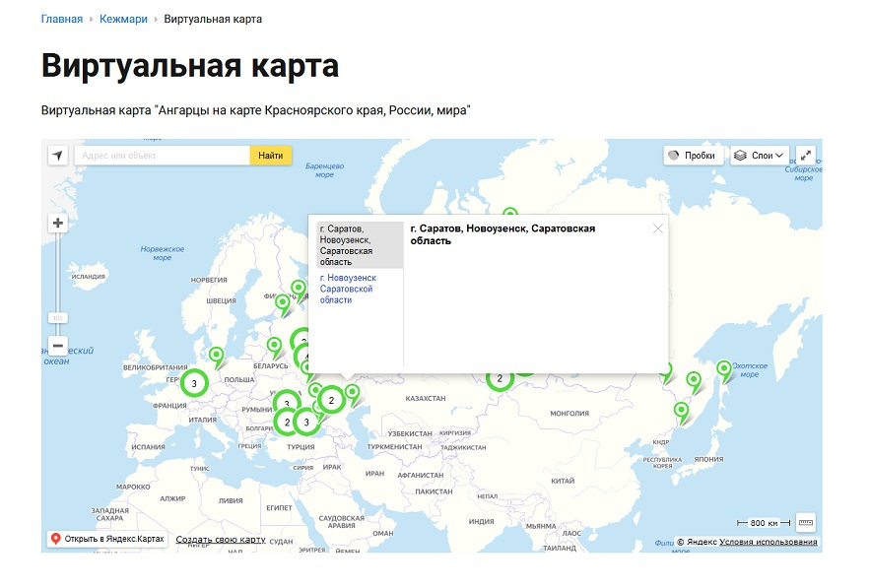Go to the Кежмари breadcrumb link

pos(123,19)
